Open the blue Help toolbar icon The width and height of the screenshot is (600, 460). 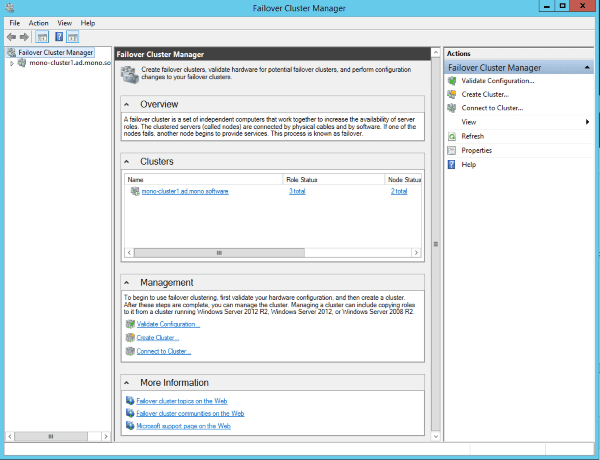[59, 37]
